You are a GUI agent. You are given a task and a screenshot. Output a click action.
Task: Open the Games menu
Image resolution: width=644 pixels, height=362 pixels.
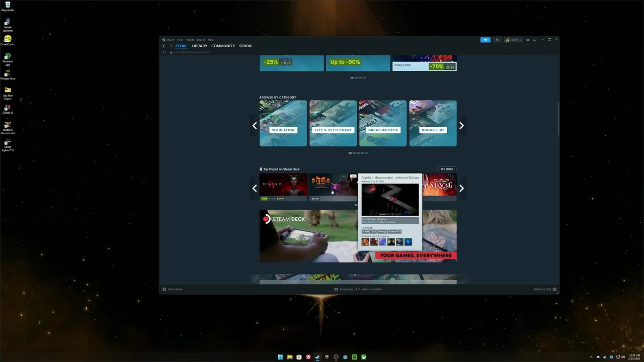(x=201, y=40)
